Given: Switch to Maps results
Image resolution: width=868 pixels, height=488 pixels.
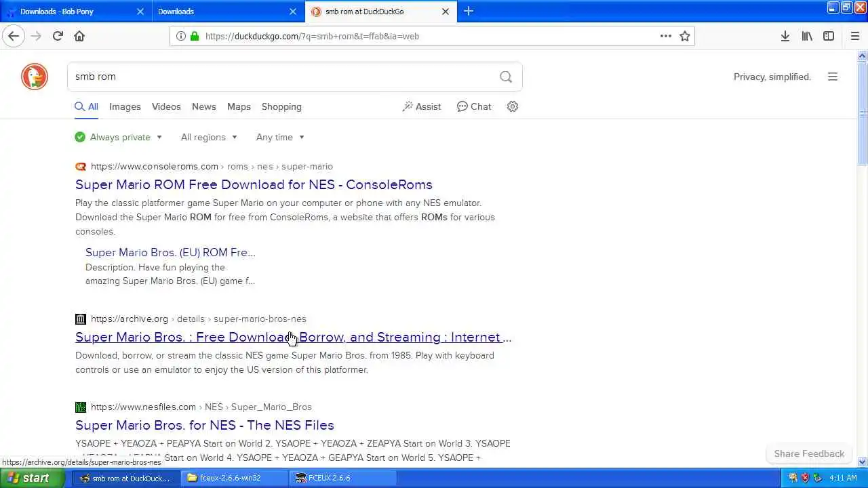Looking at the screenshot, I should [x=239, y=106].
